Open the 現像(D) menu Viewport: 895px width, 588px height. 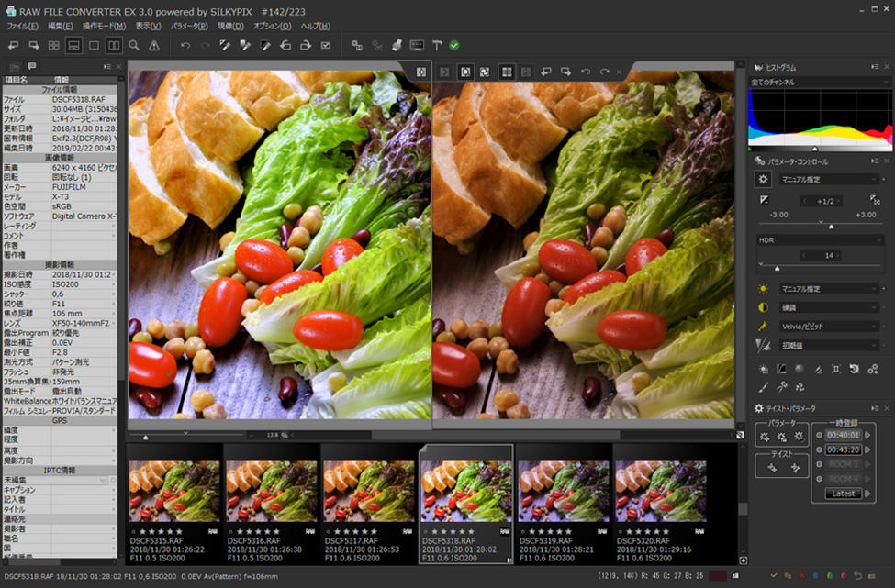230,27
